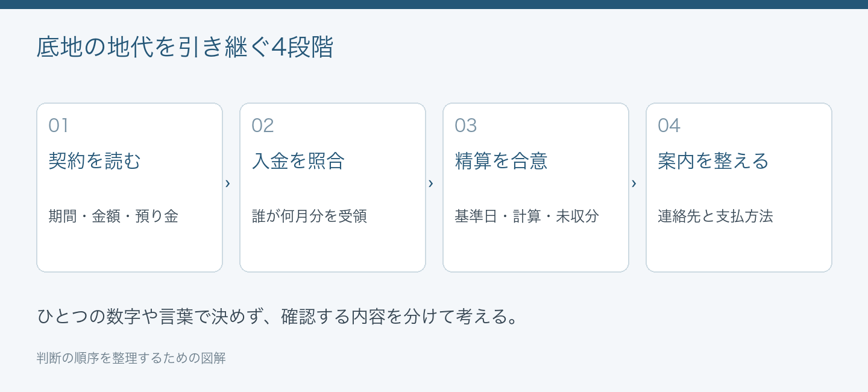Click the 連絡先と支払方法 description text
Screen dimensions: 868x392
pos(715,217)
